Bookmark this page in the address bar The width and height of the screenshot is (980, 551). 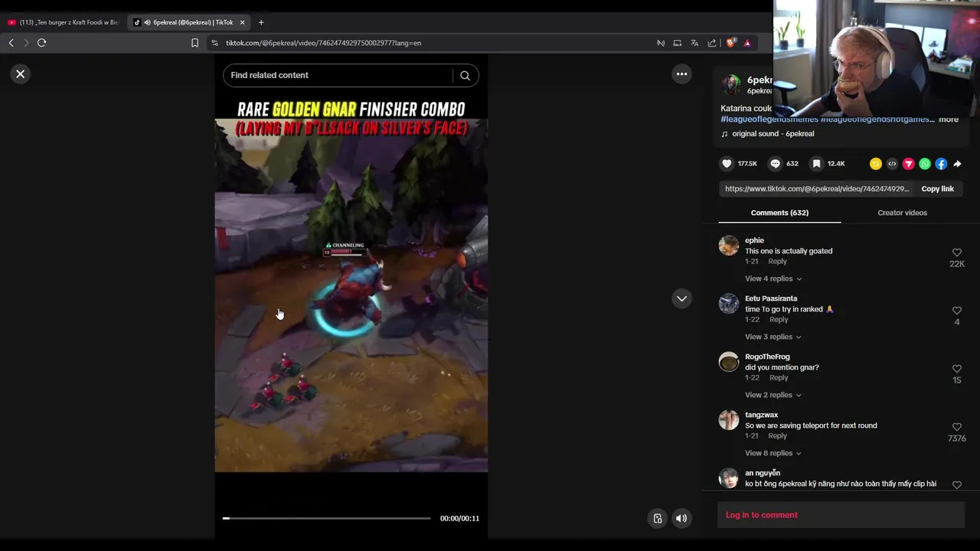coord(194,43)
